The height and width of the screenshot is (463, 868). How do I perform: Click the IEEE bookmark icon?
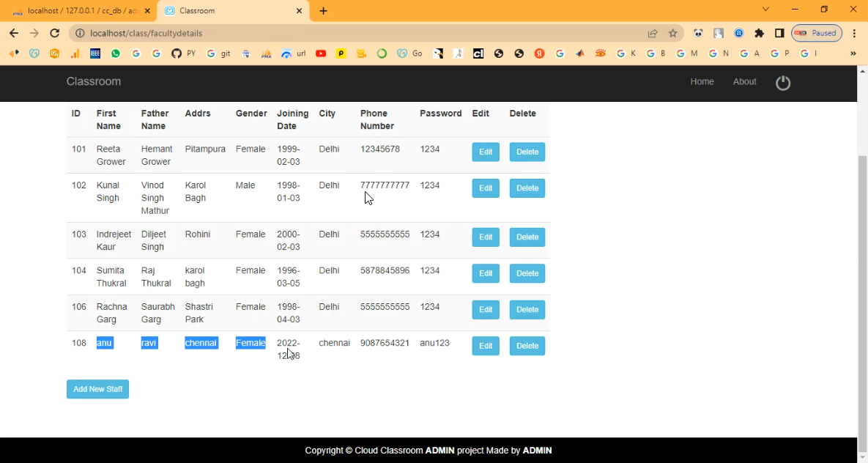tap(95, 53)
